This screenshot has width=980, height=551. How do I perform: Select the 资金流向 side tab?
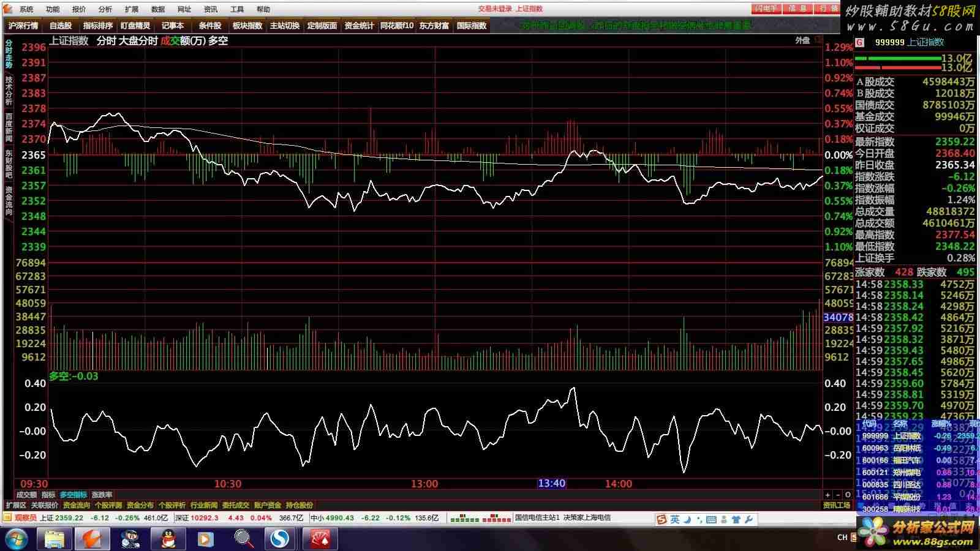click(9, 201)
